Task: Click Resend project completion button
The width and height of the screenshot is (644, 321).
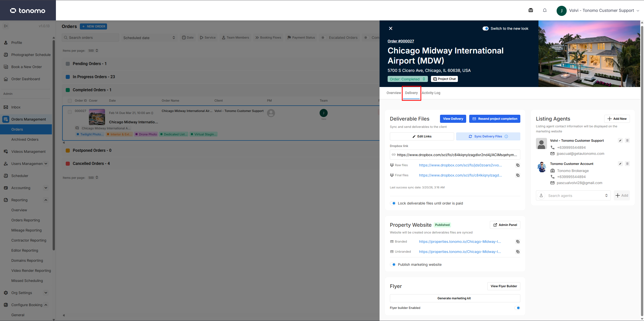Action: point(495,119)
